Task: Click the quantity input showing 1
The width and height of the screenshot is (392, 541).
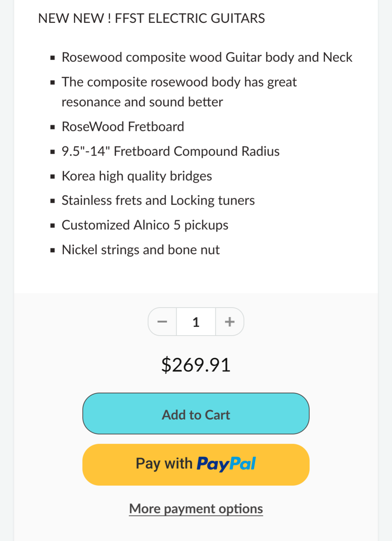Action: coord(196,322)
